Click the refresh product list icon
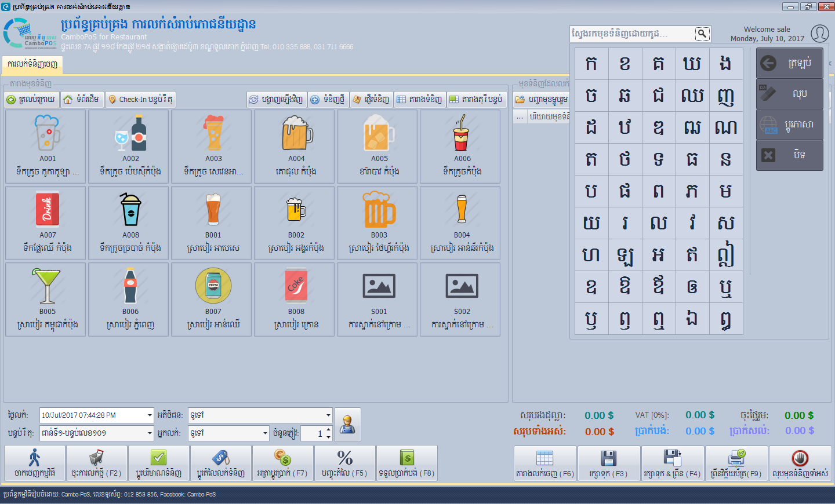The image size is (835, 504). (254, 100)
